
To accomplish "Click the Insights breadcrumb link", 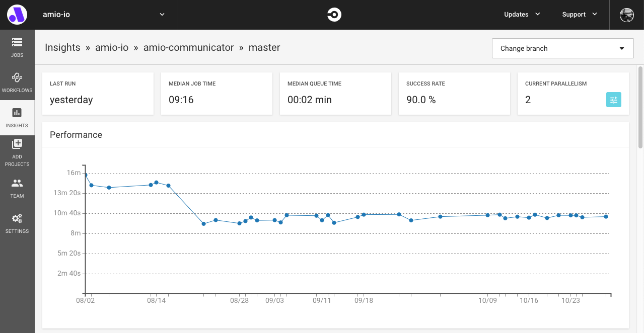I will coord(62,47).
